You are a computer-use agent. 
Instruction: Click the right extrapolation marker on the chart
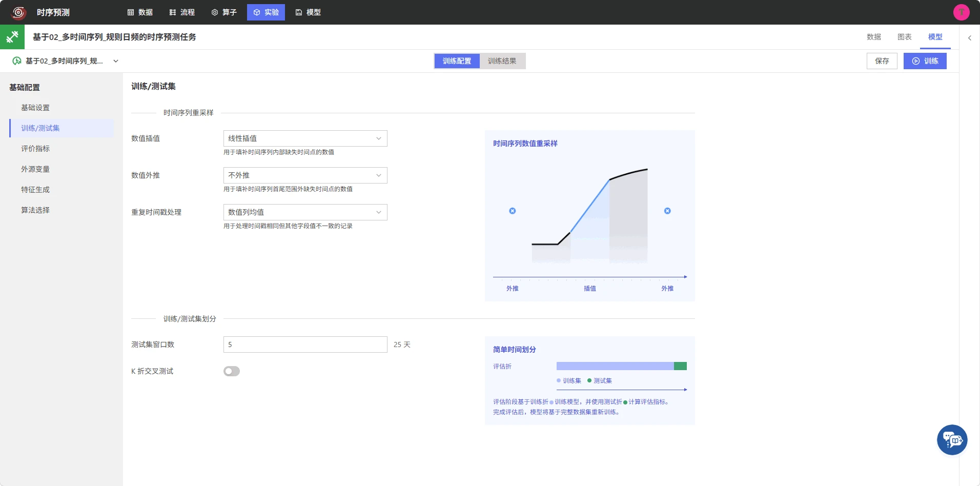[667, 211]
